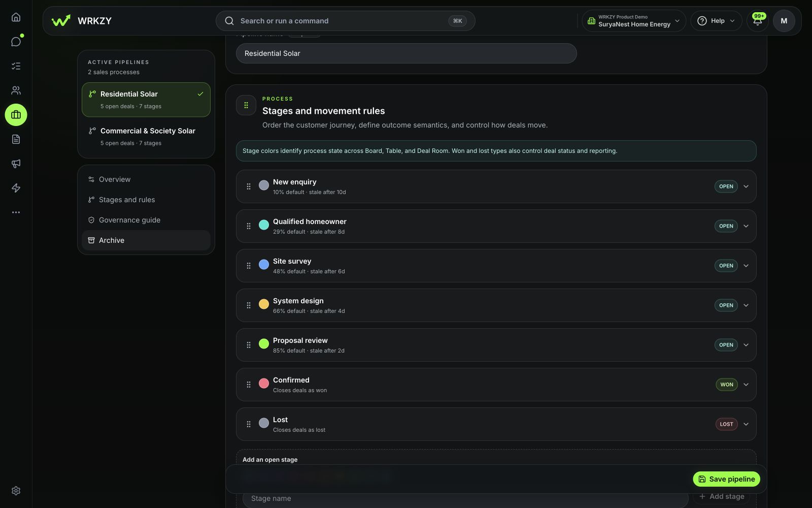This screenshot has height=508, width=812.
Task: Click the gray color dot for Lost
Action: [264, 423]
